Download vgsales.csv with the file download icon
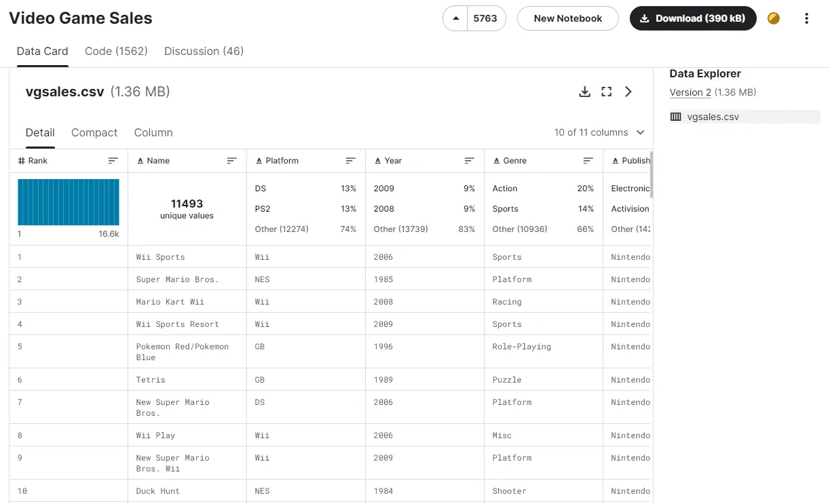Viewport: 830px width, 504px height. [584, 92]
